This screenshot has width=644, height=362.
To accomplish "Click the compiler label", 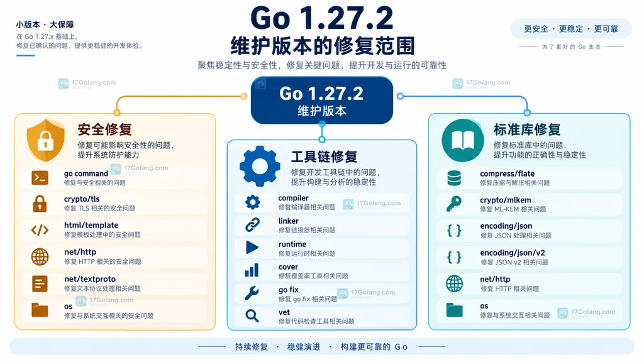I will click(x=293, y=198).
